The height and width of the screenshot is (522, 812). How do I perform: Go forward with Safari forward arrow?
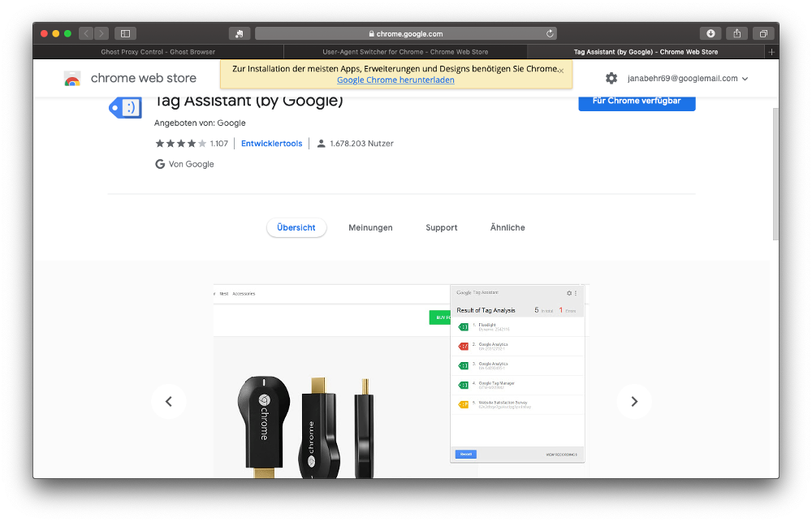tap(101, 33)
